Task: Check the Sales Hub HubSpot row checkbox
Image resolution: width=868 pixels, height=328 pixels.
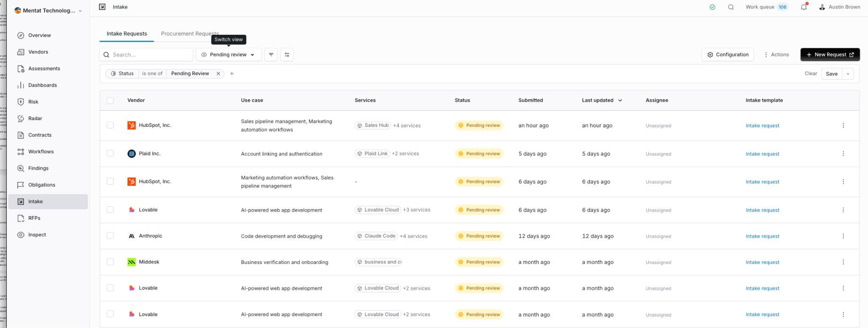Action: point(110,125)
